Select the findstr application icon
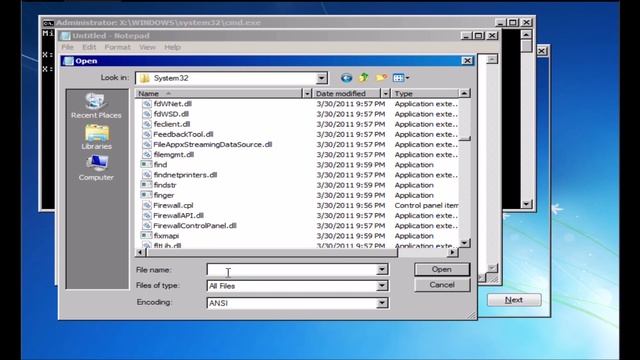 [146, 185]
